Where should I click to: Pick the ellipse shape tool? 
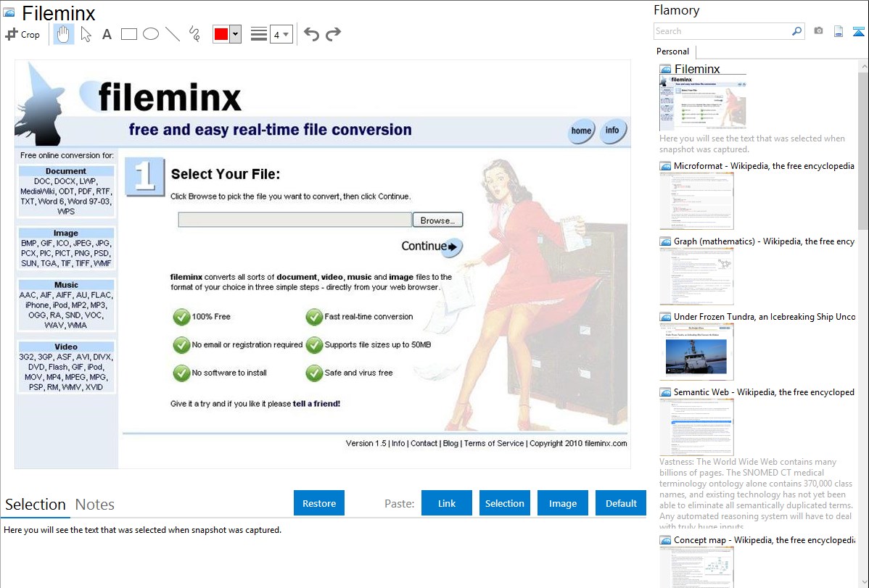(151, 34)
